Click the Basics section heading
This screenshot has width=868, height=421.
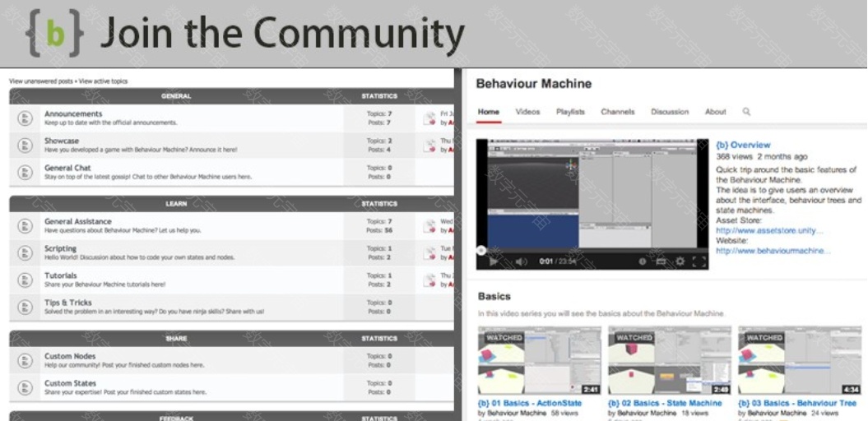click(x=494, y=297)
